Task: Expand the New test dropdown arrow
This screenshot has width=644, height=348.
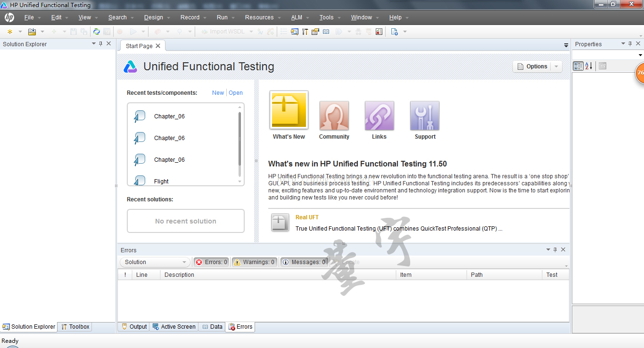Action: [20, 32]
